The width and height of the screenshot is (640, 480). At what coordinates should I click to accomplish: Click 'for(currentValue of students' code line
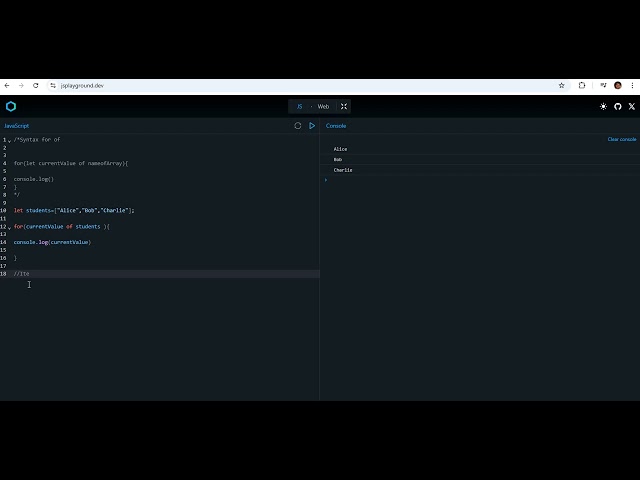(x=62, y=227)
